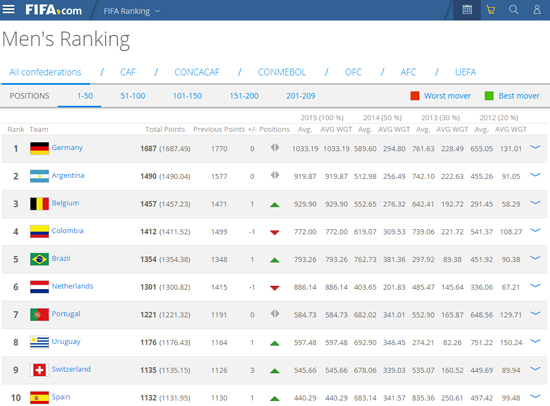Open the shopping cart icon
This screenshot has width=550, height=406.
click(490, 9)
